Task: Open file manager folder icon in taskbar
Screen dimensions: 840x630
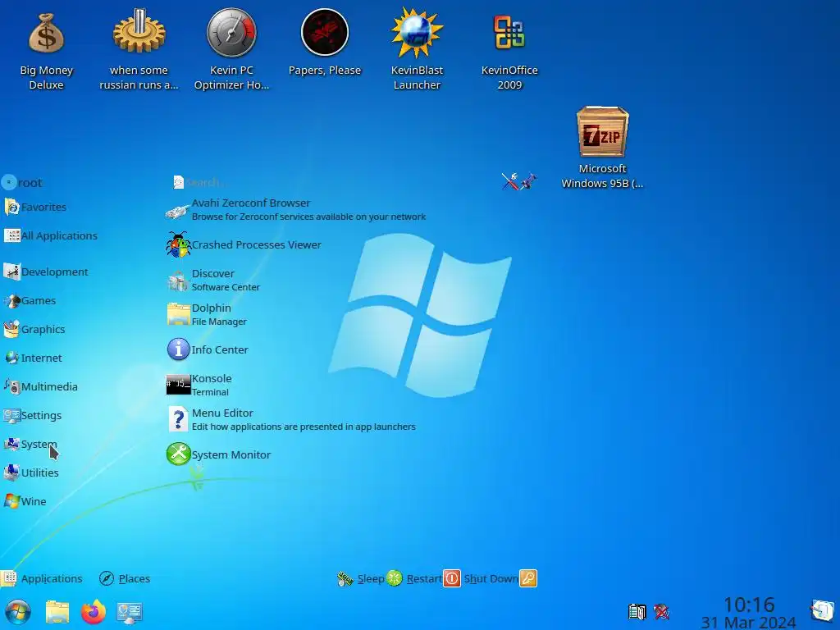Action: click(57, 612)
